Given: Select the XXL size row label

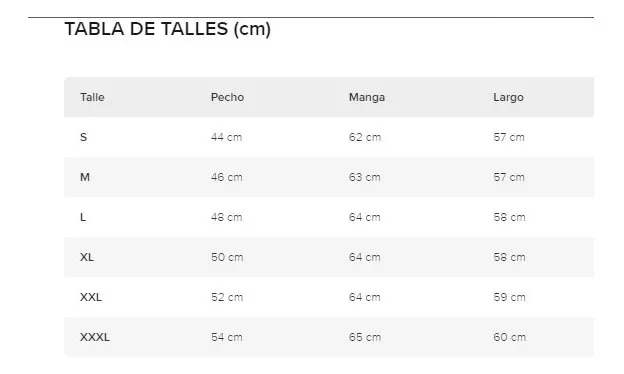Looking at the screenshot, I should coord(91,297).
